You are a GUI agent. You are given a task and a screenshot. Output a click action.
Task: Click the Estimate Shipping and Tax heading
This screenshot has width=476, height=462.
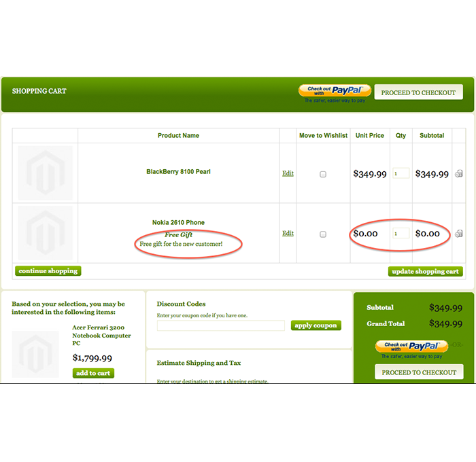199,363
